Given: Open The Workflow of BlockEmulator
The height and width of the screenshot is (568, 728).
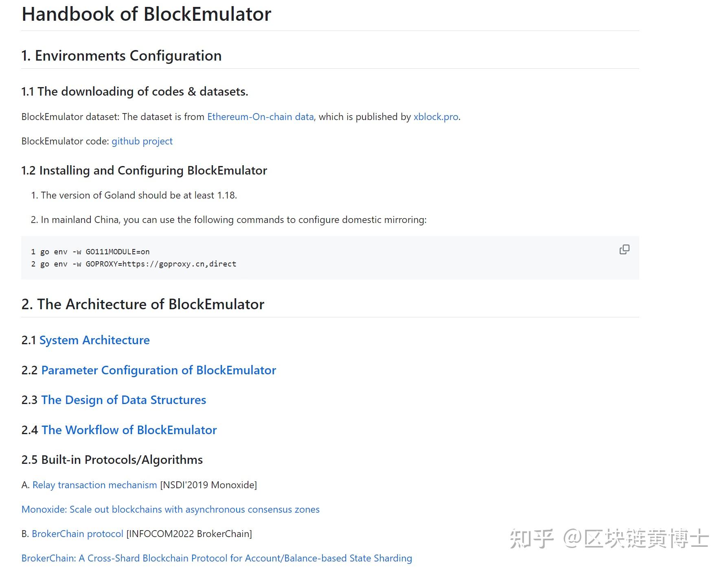Looking at the screenshot, I should pyautogui.click(x=129, y=430).
